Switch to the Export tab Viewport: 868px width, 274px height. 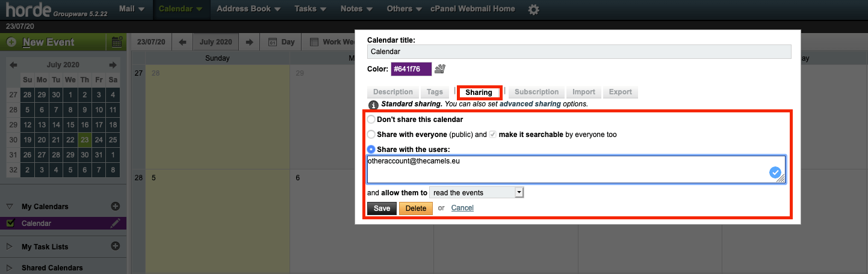tap(621, 92)
